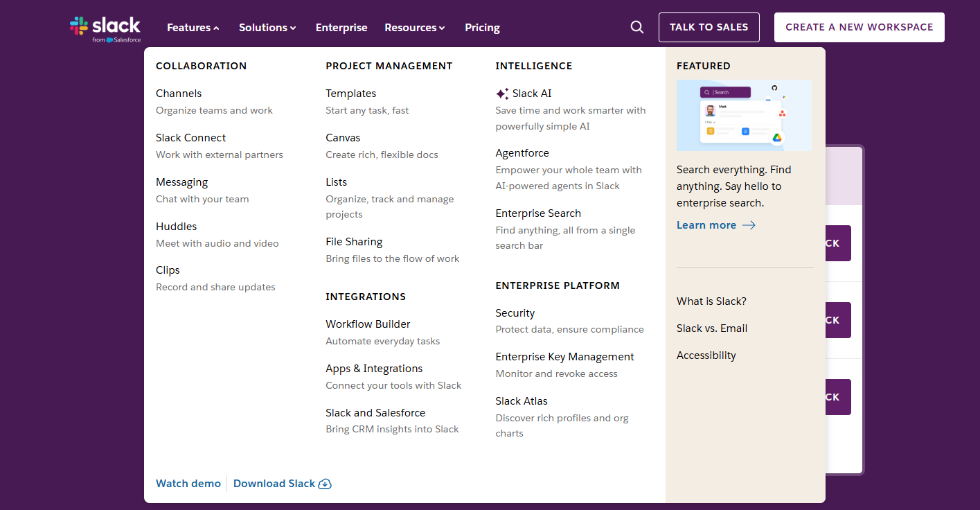The image size is (980, 510).
Task: Click 'Bring files to the flow of work'
Action: 393,259
